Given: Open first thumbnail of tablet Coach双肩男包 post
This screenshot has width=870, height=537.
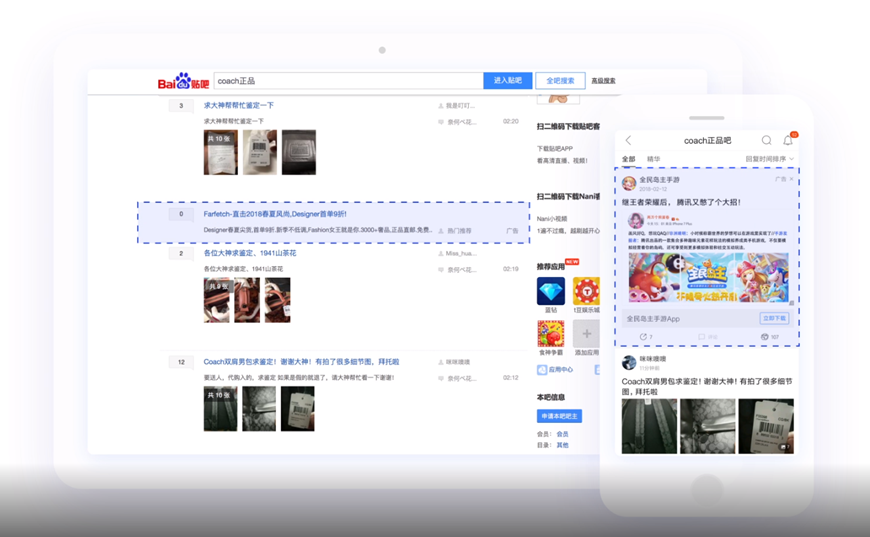Looking at the screenshot, I should click(220, 409).
